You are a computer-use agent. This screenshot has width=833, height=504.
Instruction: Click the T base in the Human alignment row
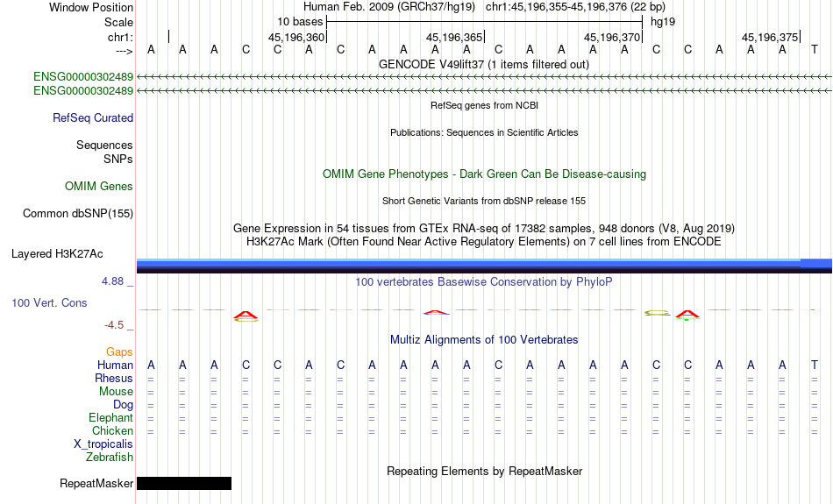[x=815, y=366]
